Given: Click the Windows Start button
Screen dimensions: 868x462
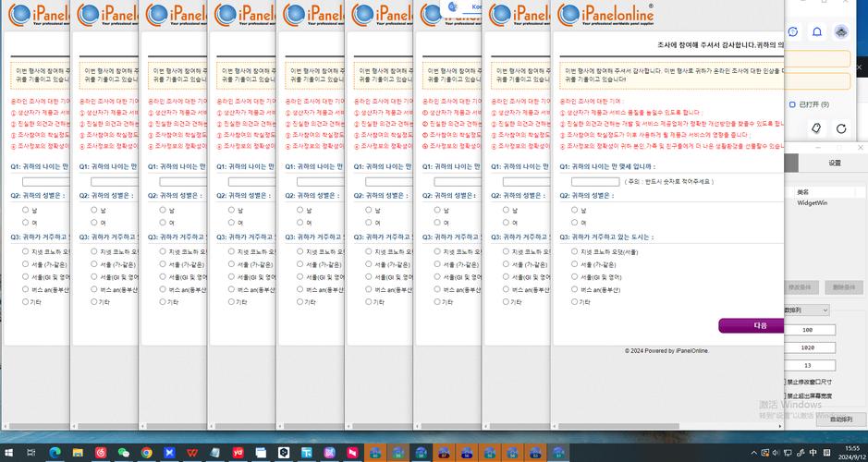Looking at the screenshot, I should 9,452.
